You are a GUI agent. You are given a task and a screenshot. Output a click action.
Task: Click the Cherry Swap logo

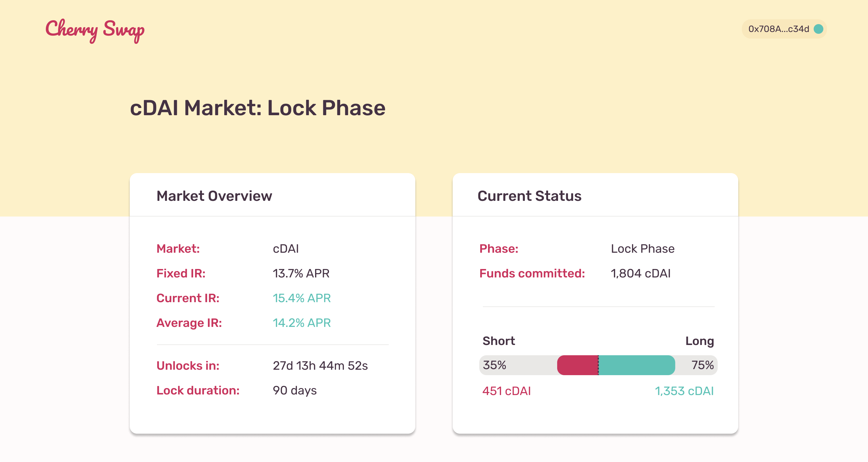point(95,30)
